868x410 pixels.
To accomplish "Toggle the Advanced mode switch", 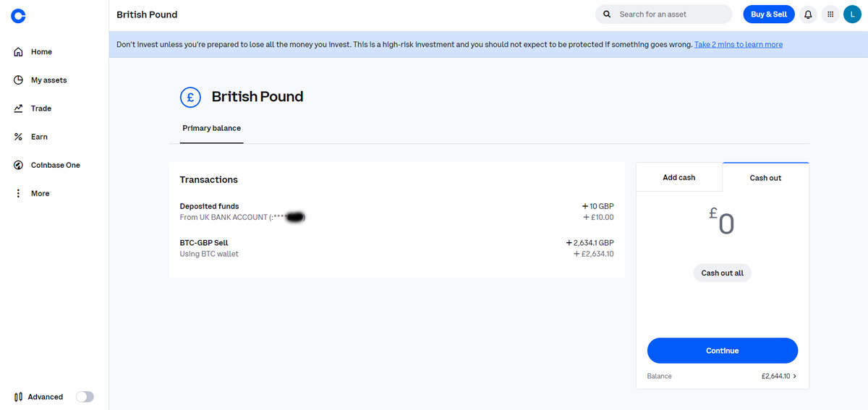I will [85, 397].
